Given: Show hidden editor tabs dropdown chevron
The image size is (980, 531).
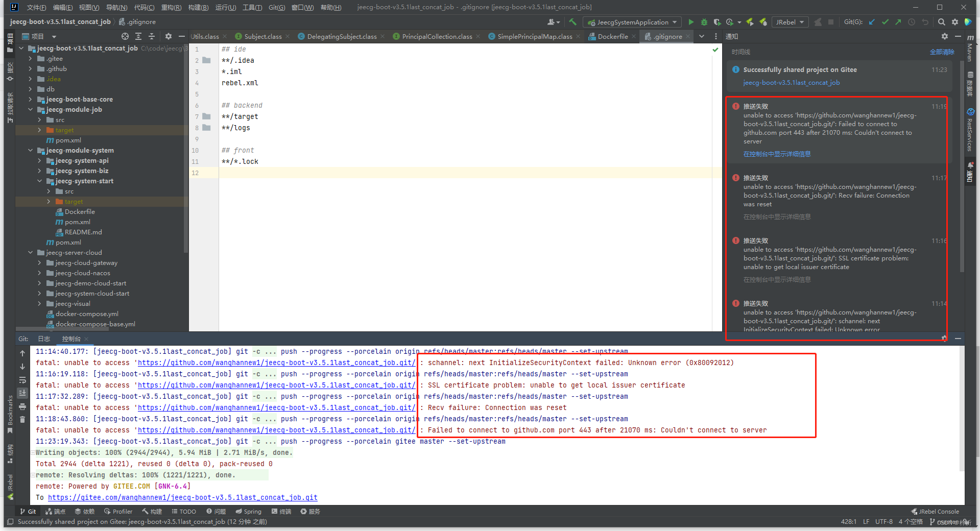Looking at the screenshot, I should coord(702,36).
